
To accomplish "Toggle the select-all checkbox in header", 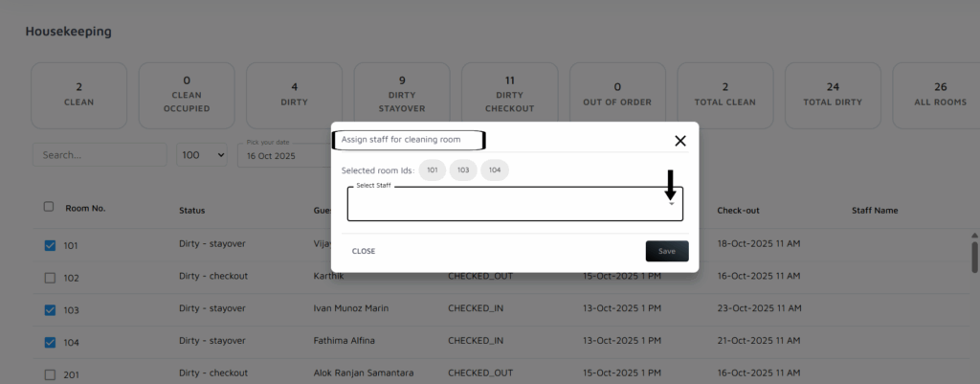I will [x=49, y=207].
